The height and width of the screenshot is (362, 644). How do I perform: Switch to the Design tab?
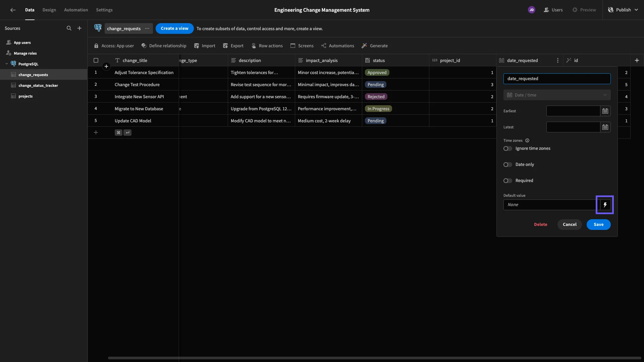pyautogui.click(x=49, y=10)
